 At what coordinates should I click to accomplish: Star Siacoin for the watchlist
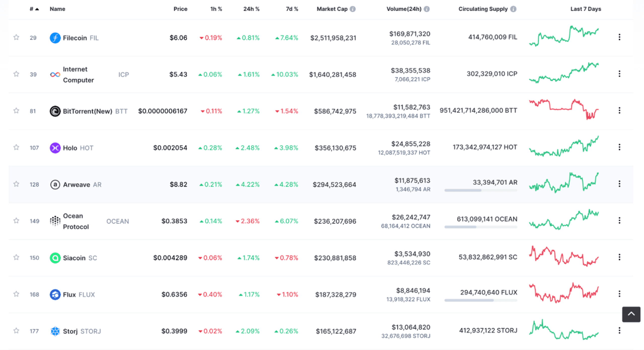pyautogui.click(x=16, y=257)
